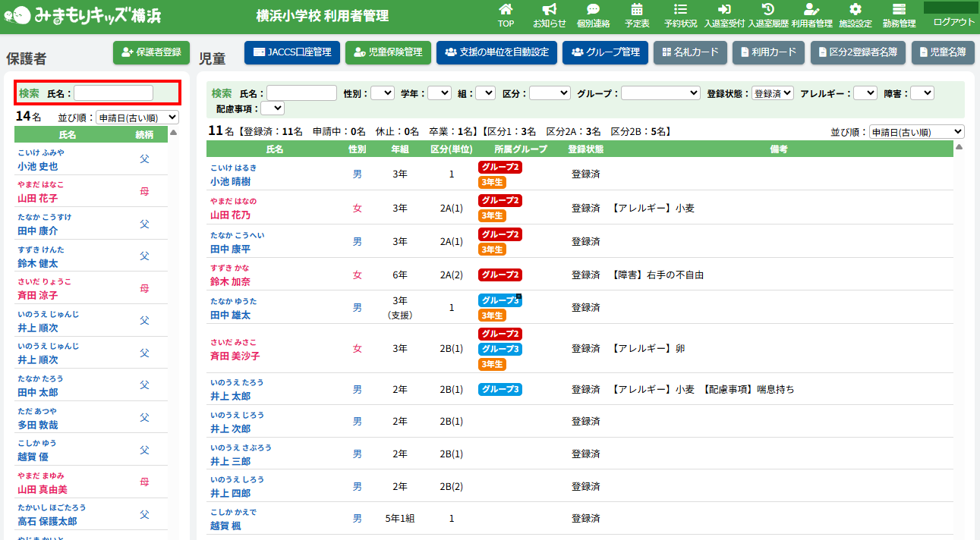The height and width of the screenshot is (540, 980).
Task: Click the グループ管理 button
Action: click(x=605, y=52)
